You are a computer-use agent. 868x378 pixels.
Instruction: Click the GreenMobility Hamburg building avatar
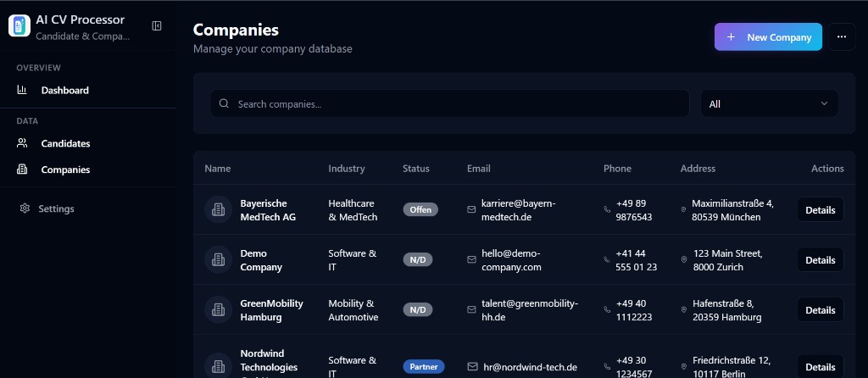click(x=218, y=310)
